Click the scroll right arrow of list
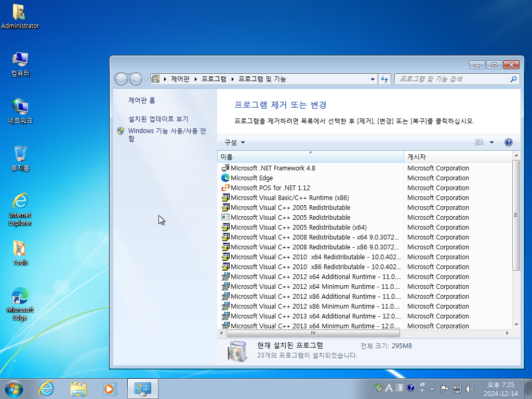Image resolution: width=532 pixels, height=399 pixels. (508, 333)
